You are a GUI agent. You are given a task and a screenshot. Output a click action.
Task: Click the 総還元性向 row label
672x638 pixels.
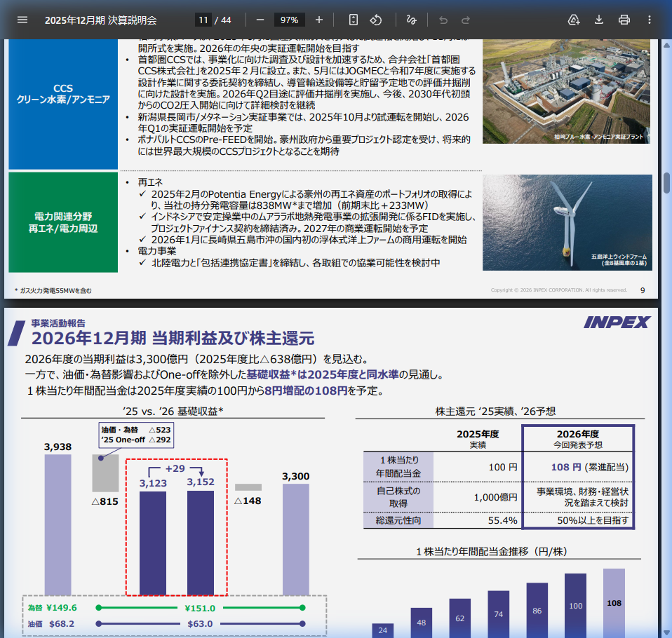398,521
